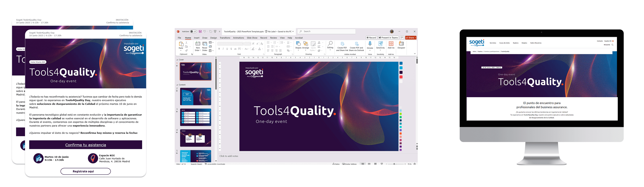Switch to Reading View icon

(x=375, y=164)
